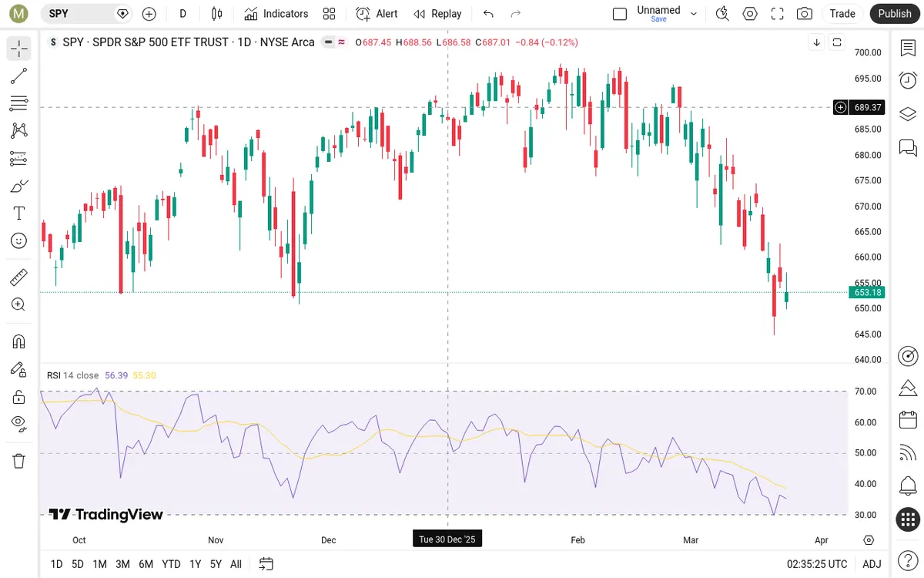
Task: Open the news feed signal icon
Action: [x=908, y=453]
